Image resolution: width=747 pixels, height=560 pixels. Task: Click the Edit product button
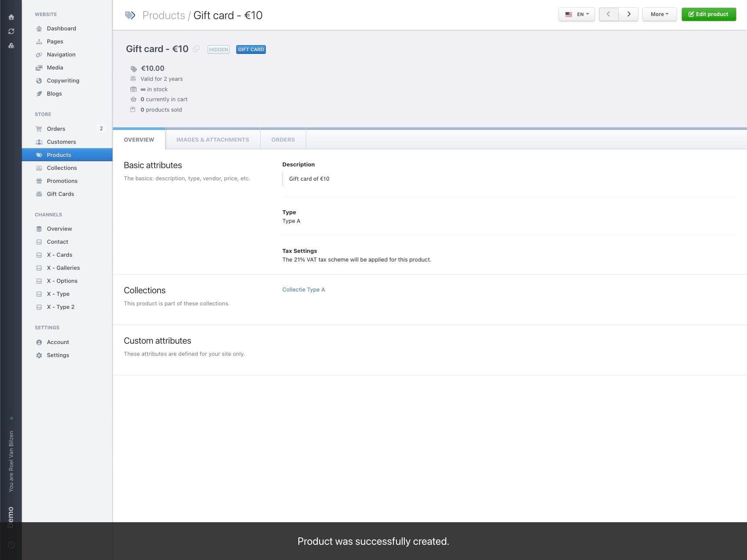pos(708,14)
